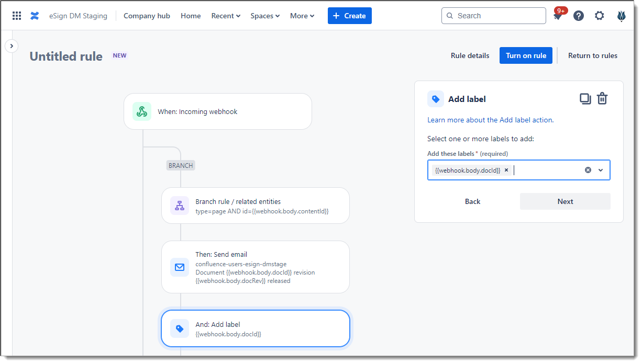Open the More navigation menu

click(x=302, y=16)
